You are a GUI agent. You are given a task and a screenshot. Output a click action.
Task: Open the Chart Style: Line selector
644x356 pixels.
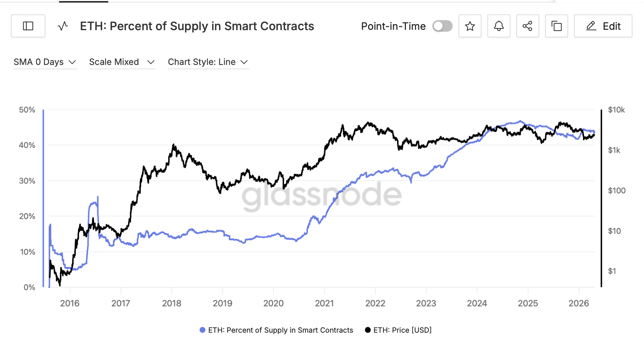pyautogui.click(x=208, y=62)
